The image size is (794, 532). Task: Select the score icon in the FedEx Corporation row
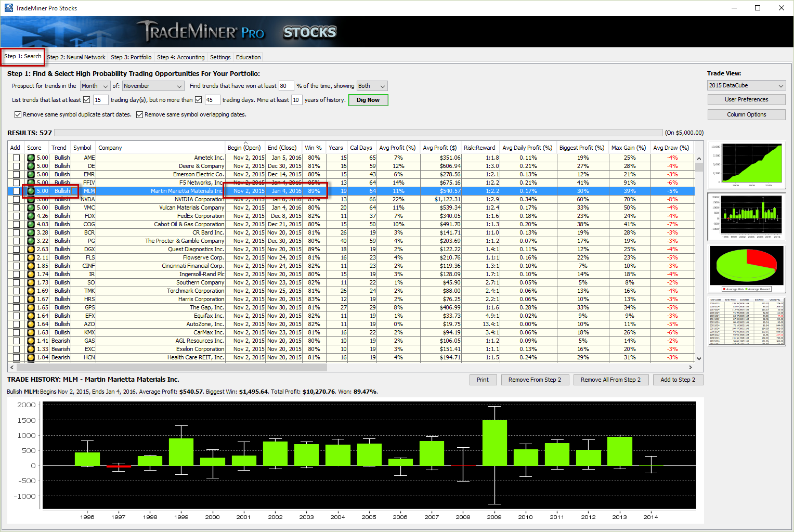click(31, 216)
